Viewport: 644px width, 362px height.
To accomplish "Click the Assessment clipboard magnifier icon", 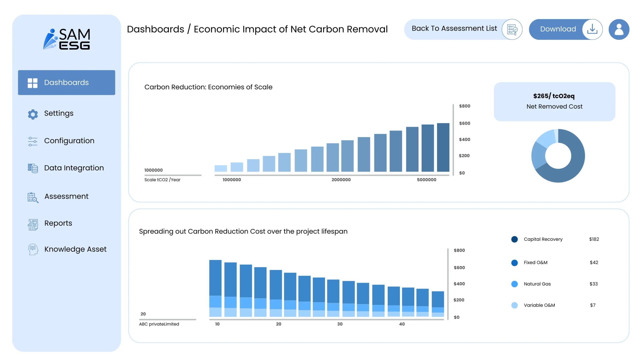I will 33,197.
